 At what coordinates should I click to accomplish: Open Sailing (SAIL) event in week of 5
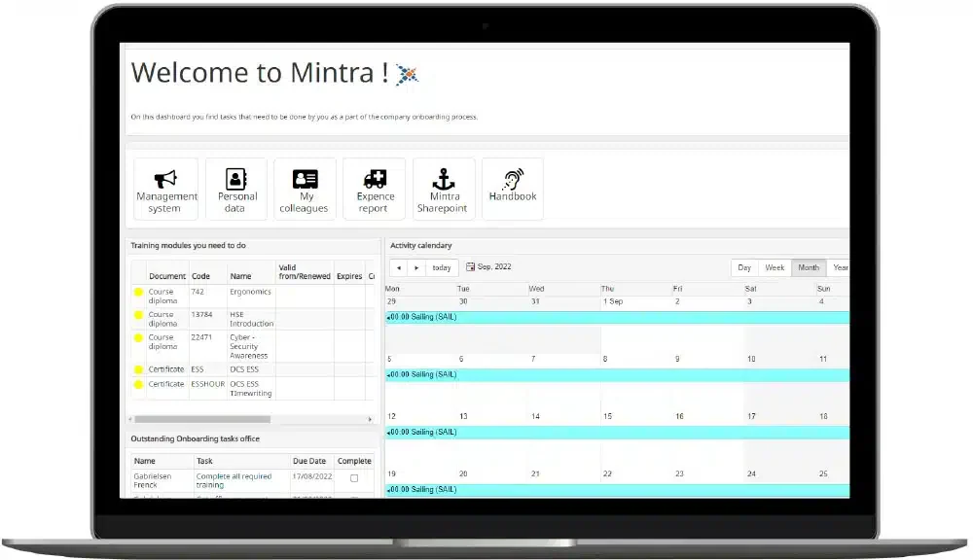click(618, 374)
